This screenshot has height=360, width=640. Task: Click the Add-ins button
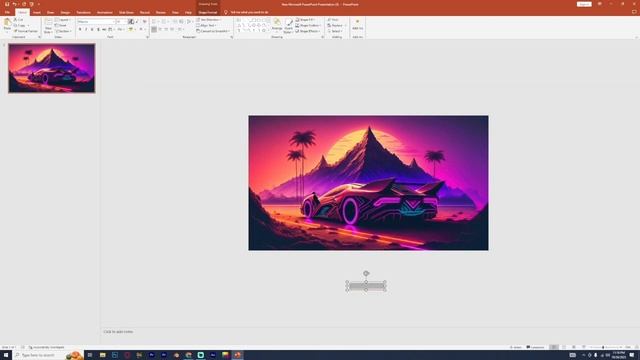tap(358, 24)
